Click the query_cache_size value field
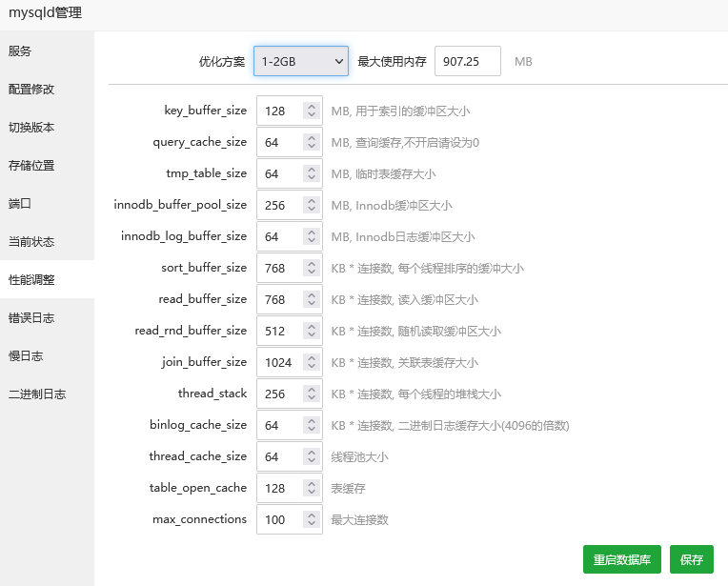The image size is (728, 586). (290, 142)
